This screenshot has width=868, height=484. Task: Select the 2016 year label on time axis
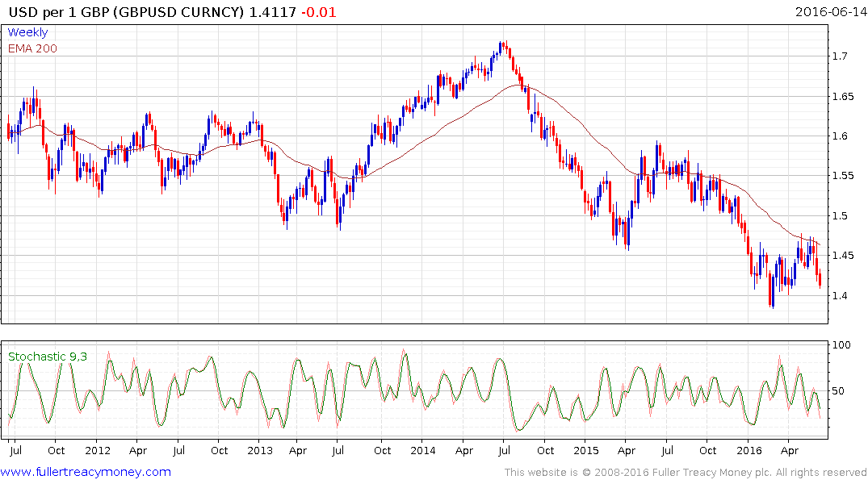[x=749, y=450]
